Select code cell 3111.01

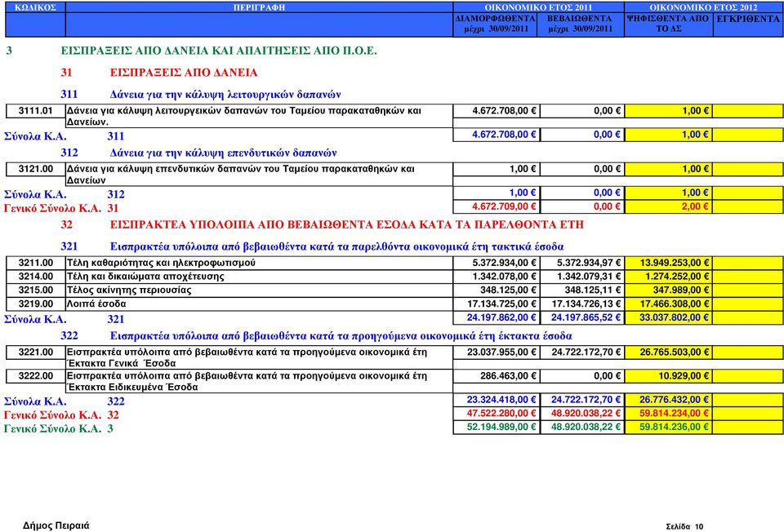point(35,111)
